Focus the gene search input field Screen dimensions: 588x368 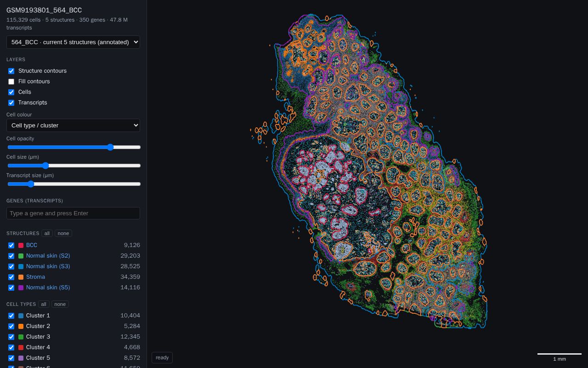[x=73, y=213]
